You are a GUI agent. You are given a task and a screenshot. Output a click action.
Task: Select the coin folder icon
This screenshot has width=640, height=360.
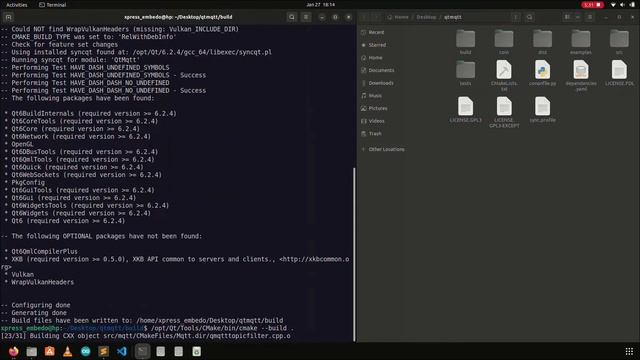point(504,39)
